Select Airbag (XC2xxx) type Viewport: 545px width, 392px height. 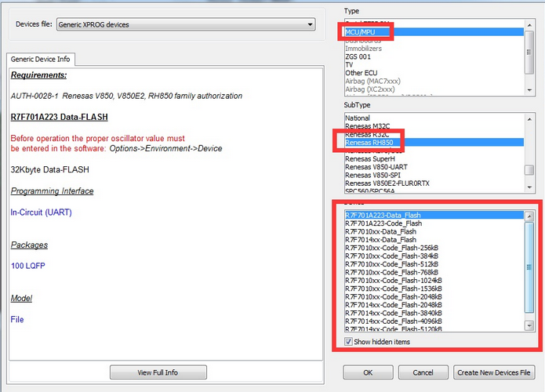point(434,89)
